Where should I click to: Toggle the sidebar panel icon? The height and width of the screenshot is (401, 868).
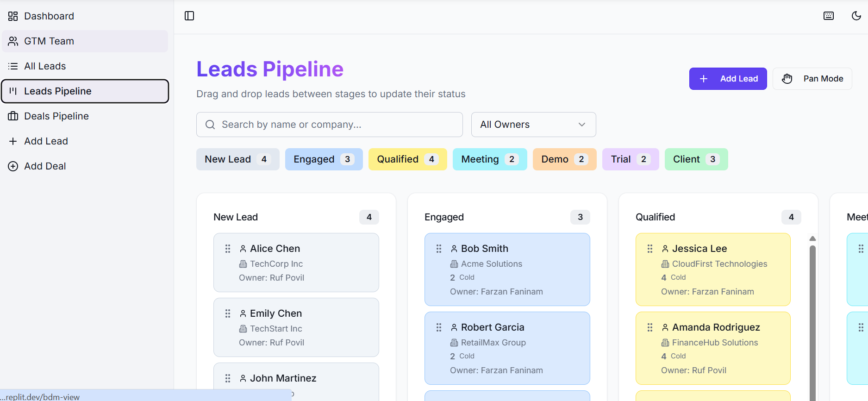click(189, 16)
